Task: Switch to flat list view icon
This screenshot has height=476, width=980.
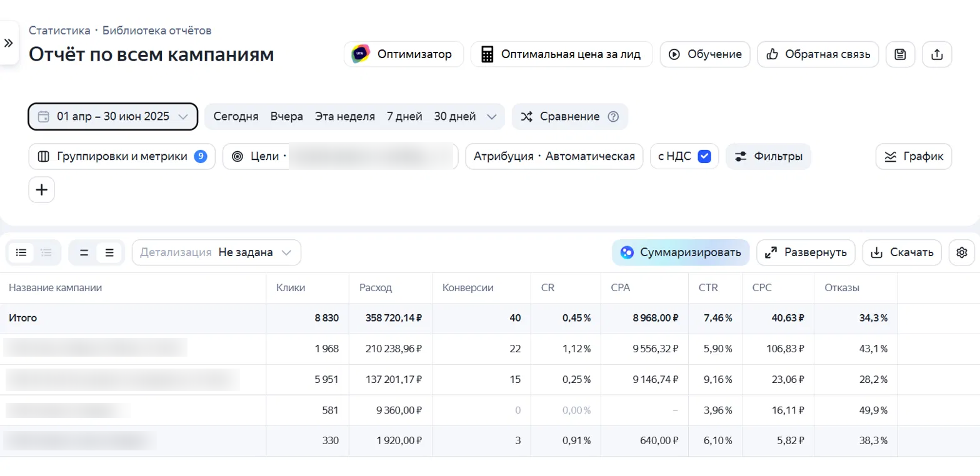Action: click(x=21, y=253)
